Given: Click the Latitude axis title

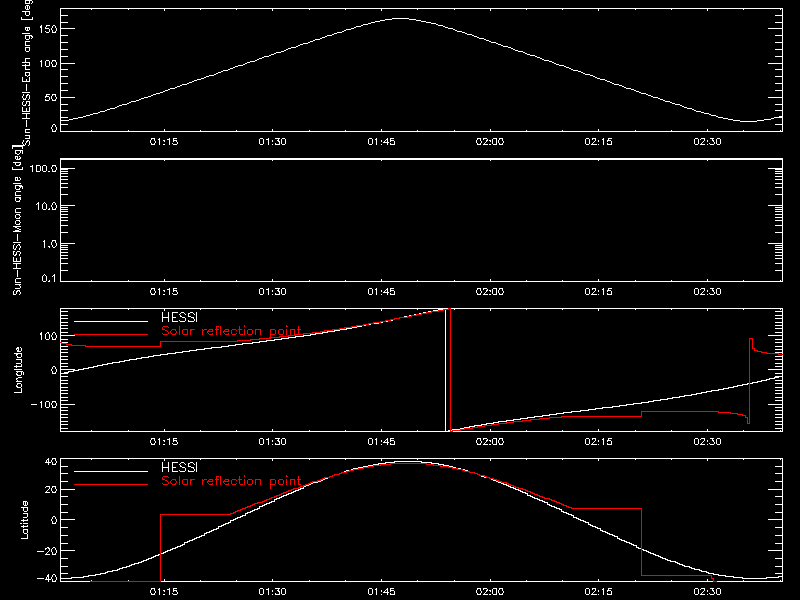Looking at the screenshot, I should coord(24,520).
